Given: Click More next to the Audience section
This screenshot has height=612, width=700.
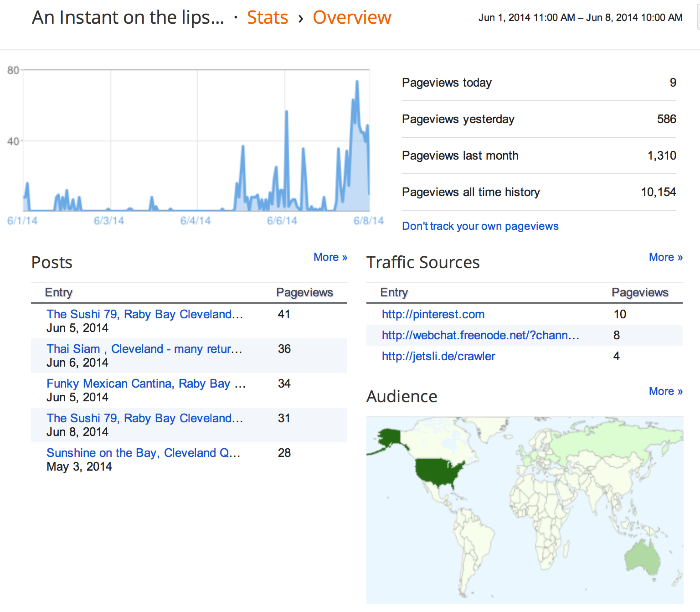Looking at the screenshot, I should [665, 391].
